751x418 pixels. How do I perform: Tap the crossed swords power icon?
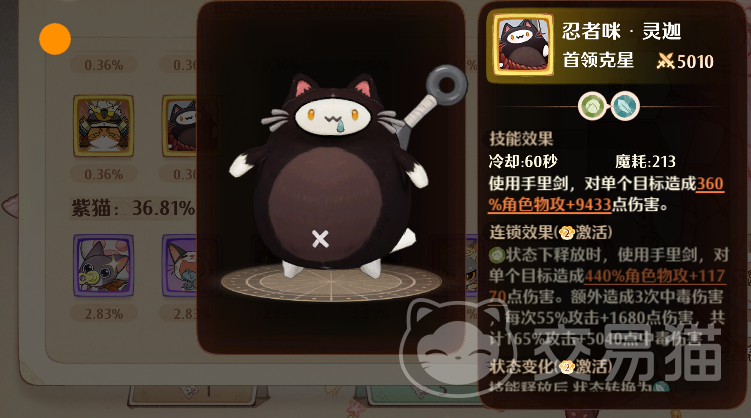665,61
